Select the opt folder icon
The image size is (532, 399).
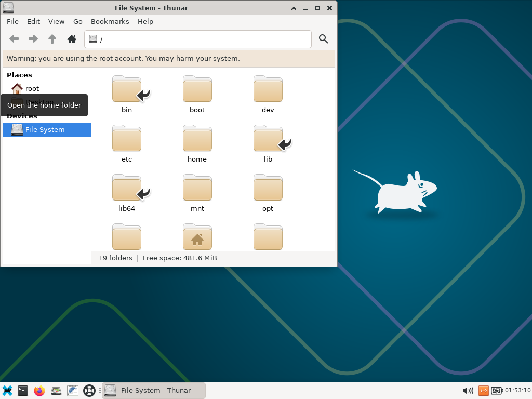[x=268, y=188]
